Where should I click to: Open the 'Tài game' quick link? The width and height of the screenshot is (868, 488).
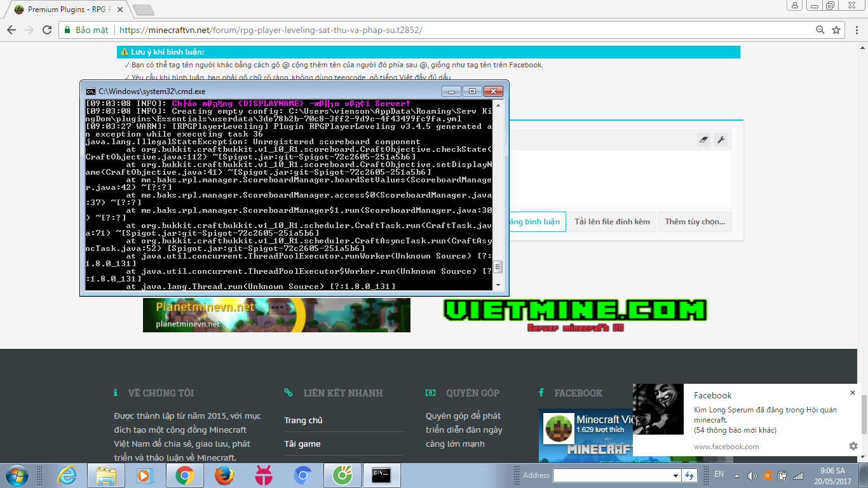(x=302, y=444)
